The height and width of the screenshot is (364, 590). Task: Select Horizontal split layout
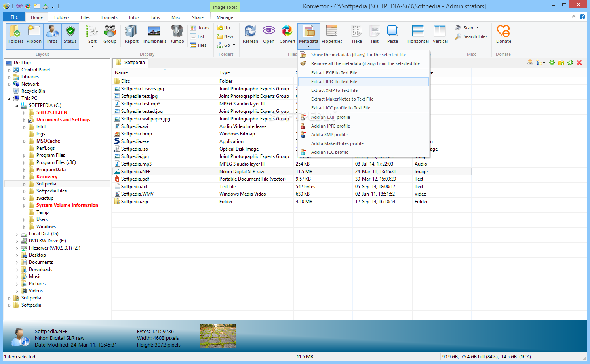[418, 35]
